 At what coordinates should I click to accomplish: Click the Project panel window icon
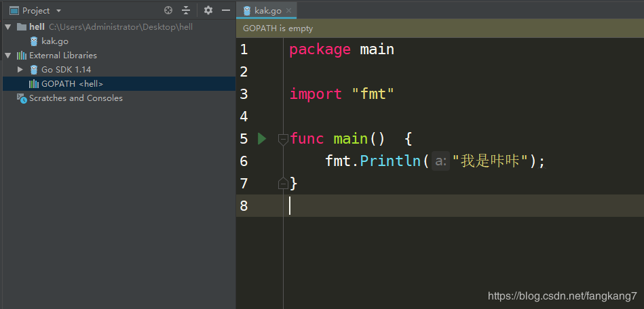click(14, 11)
